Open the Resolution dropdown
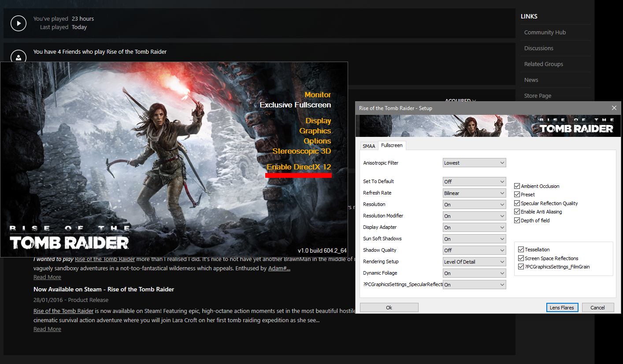This screenshot has width=623, height=364. point(475,204)
